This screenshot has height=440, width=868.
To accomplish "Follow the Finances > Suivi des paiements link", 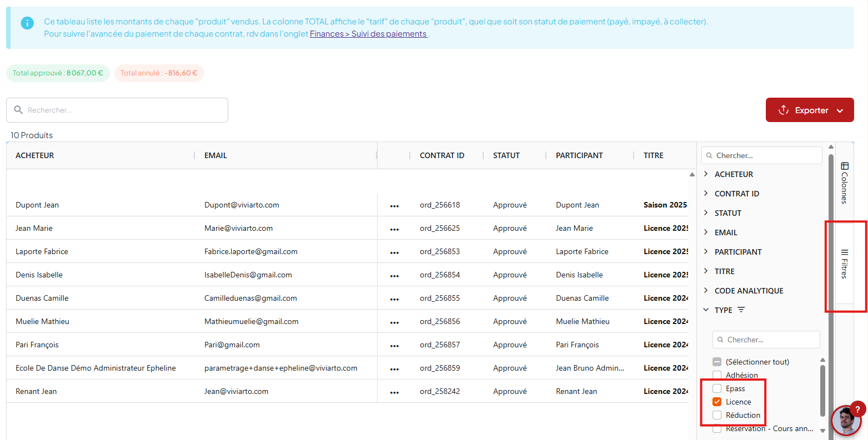I will 368,34.
